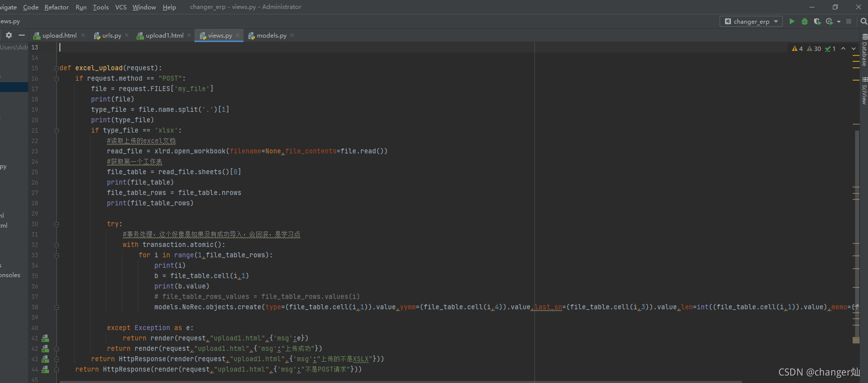Click the horizontal editor scrollbar
The image size is (868, 383).
[401, 382]
